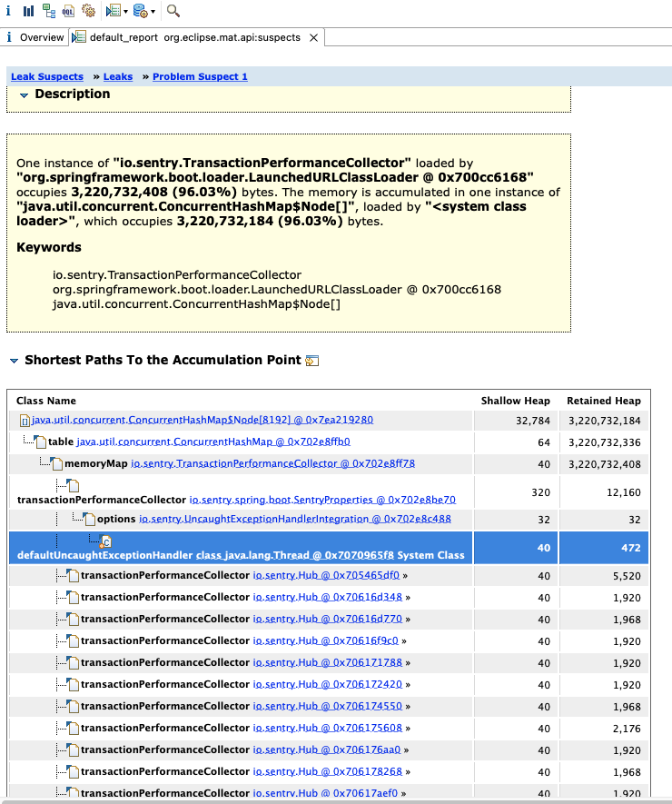Click object icon of Hub @ 0x706171788 row

(x=74, y=662)
